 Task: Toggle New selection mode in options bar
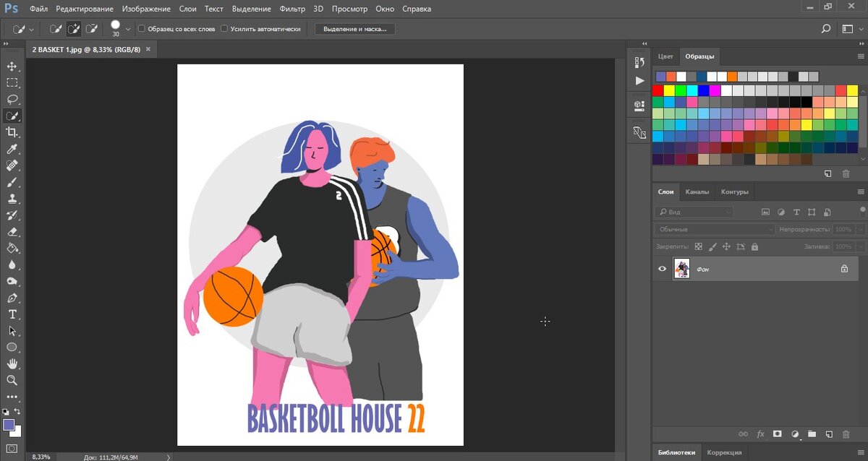point(56,29)
